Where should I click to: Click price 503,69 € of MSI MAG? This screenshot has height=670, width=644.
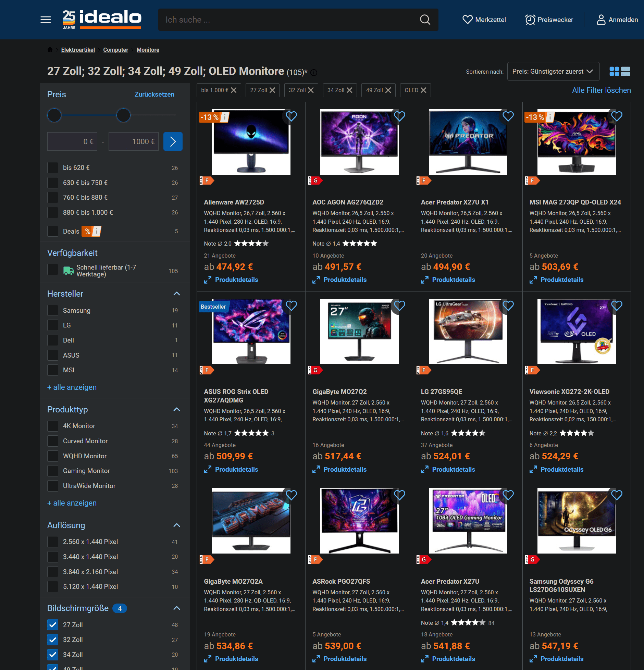coord(560,267)
